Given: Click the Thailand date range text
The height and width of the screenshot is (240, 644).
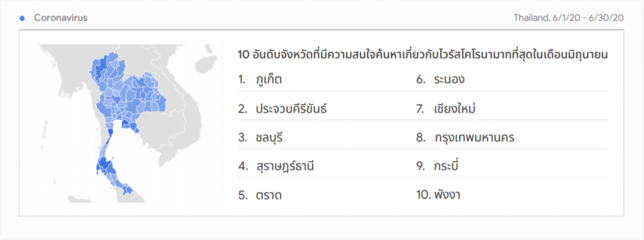Looking at the screenshot, I should pos(569,18).
